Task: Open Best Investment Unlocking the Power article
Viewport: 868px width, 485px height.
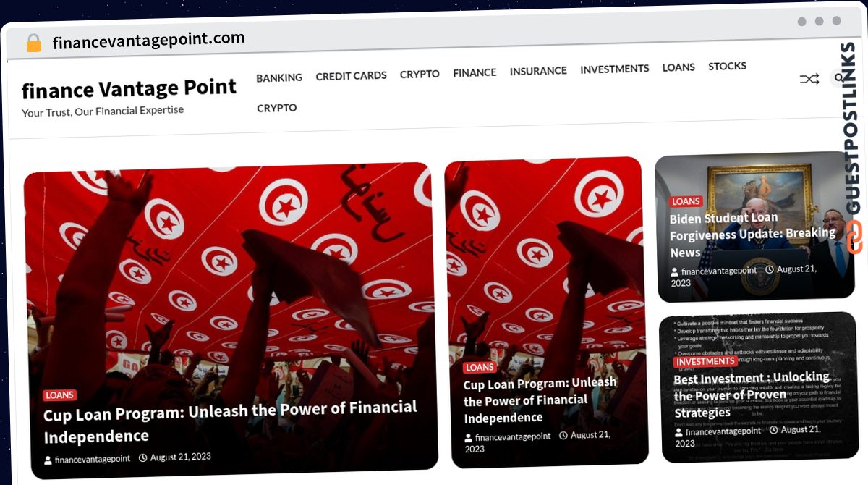Action: coord(752,395)
